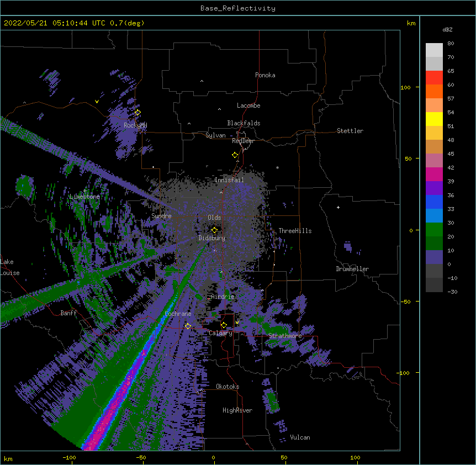The width and height of the screenshot is (476, 465).
Task: Pick the red 60–65 dBZ legend swatch
Action: tap(434, 78)
